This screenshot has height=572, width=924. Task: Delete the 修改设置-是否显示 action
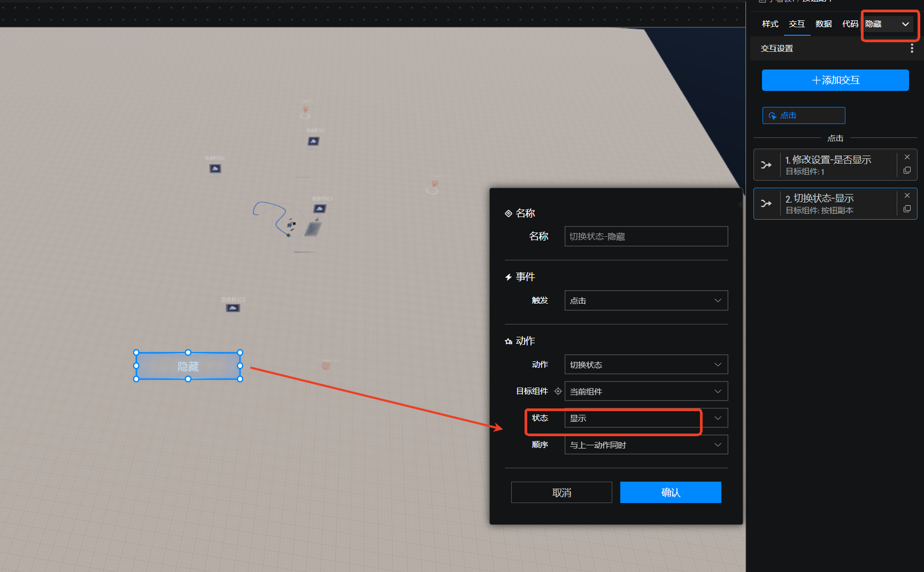pos(907,157)
